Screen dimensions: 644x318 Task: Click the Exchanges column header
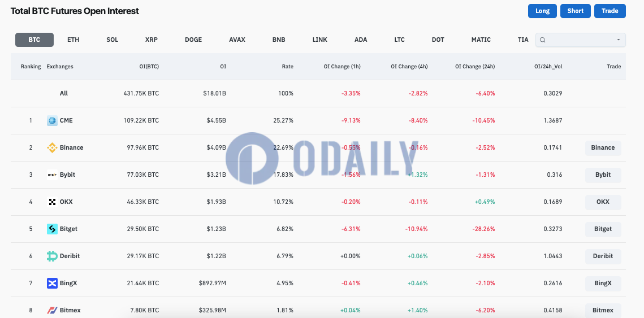60,67
